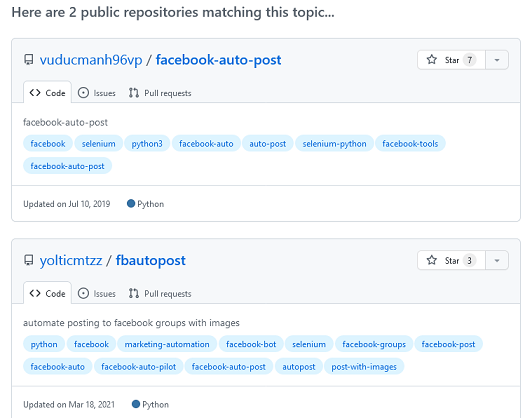Viewport: 532px width, 418px height.
Task: Click the post-with-images topic tag
Action: [x=364, y=366]
